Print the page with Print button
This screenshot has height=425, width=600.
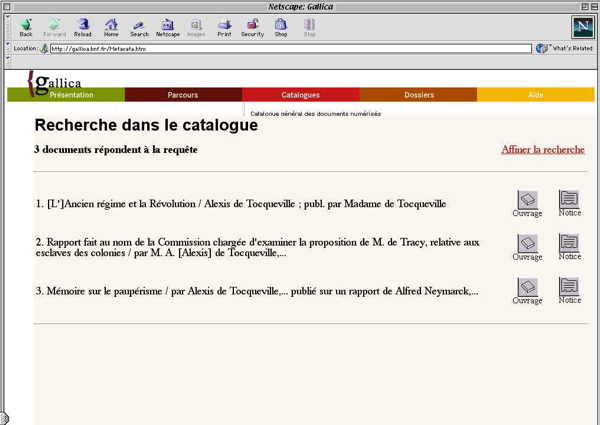coord(224,28)
